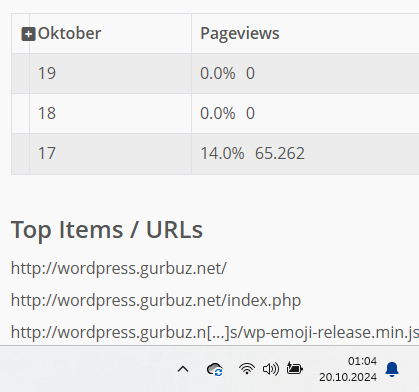Viewport: 419px width, 392px height.
Task: Select the day 19 row cell
Action: click(110, 73)
